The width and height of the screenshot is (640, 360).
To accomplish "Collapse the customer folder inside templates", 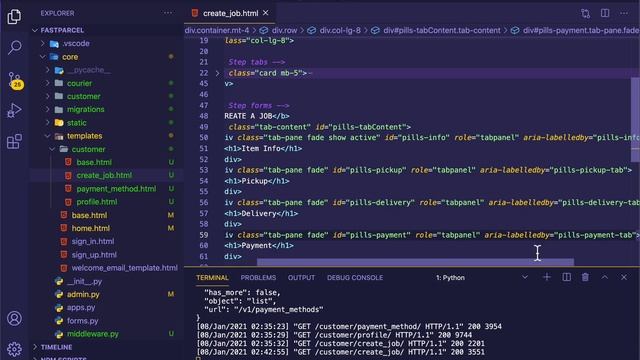I will pos(88,149).
